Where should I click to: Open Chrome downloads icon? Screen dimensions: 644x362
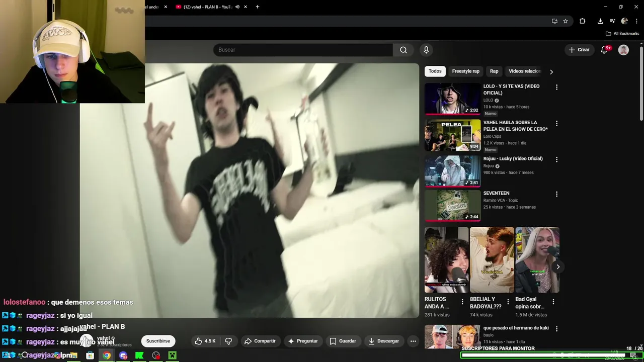[x=600, y=21]
